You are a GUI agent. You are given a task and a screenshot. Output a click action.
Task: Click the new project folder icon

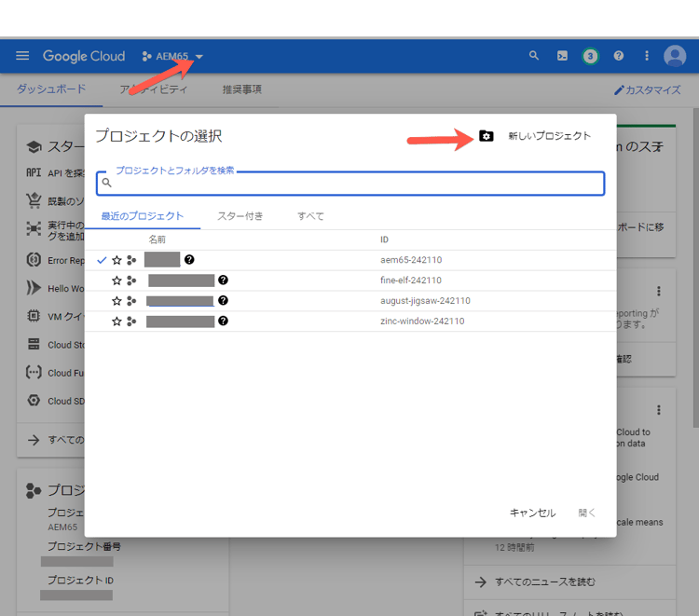pos(486,136)
